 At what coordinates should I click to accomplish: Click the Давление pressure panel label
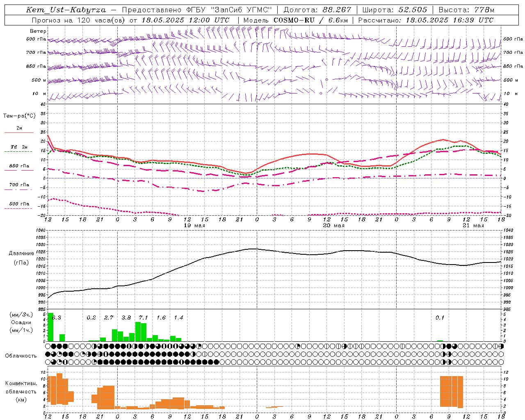[21, 253]
